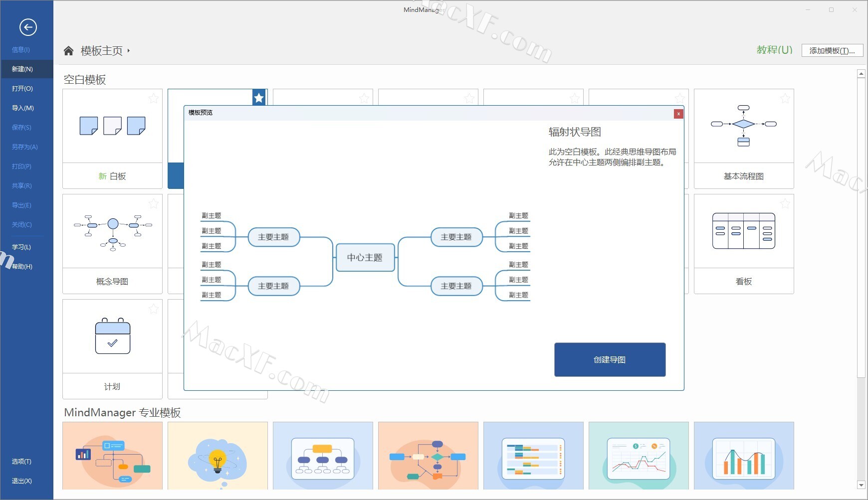Open the light bulb brainstorm template thumbnail
The image size is (868, 500).
(x=217, y=456)
